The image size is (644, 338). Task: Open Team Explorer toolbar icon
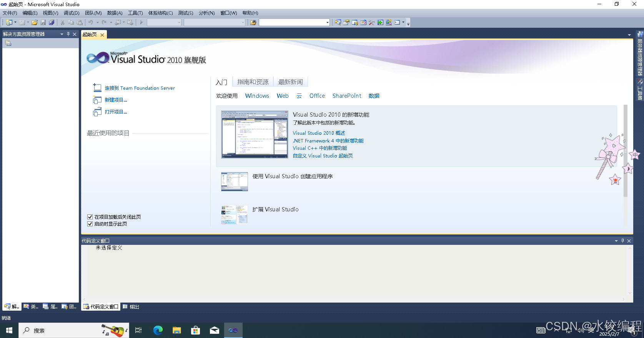click(355, 22)
